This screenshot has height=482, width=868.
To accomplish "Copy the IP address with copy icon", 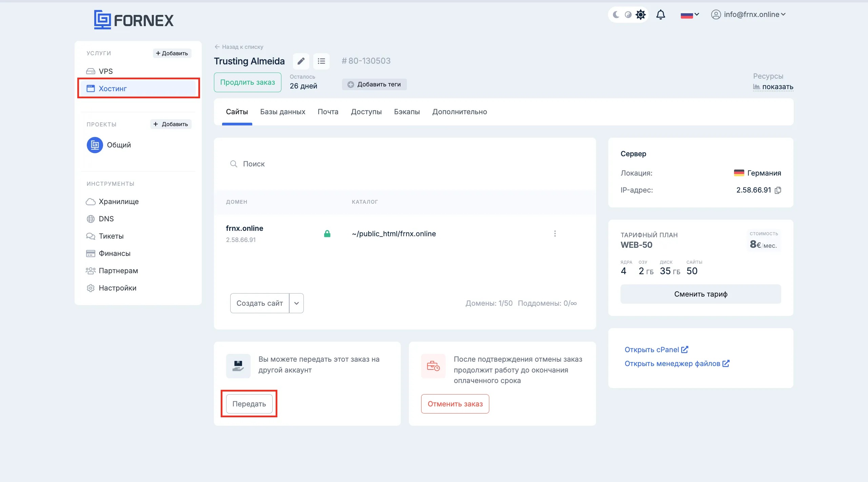I will (778, 190).
